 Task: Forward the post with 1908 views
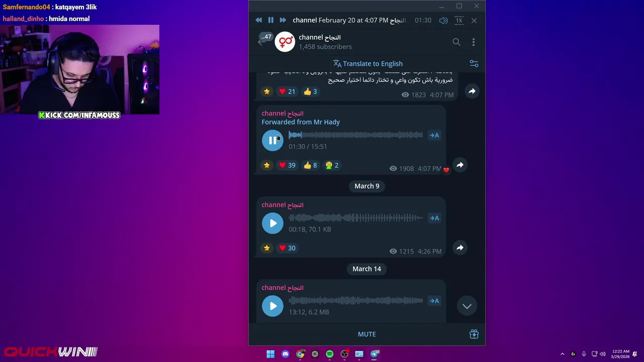(460, 165)
